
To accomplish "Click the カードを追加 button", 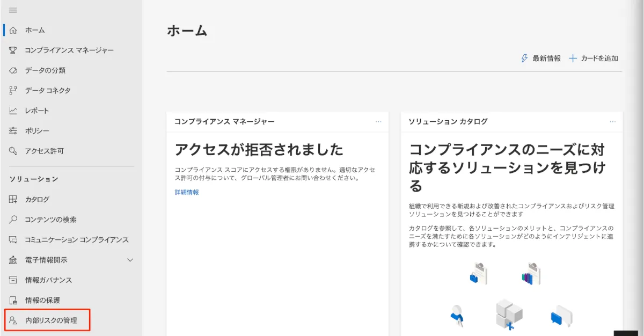I will click(594, 59).
